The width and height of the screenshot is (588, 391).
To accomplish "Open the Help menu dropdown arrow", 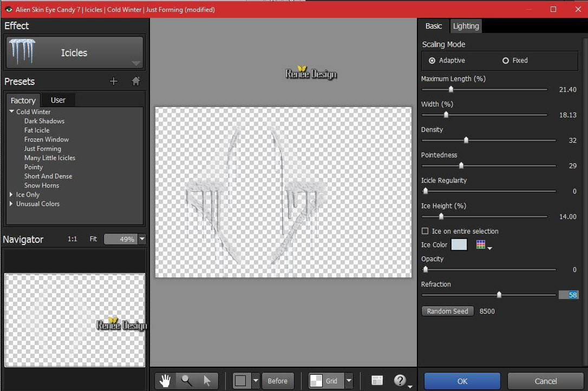I will [x=410, y=387].
